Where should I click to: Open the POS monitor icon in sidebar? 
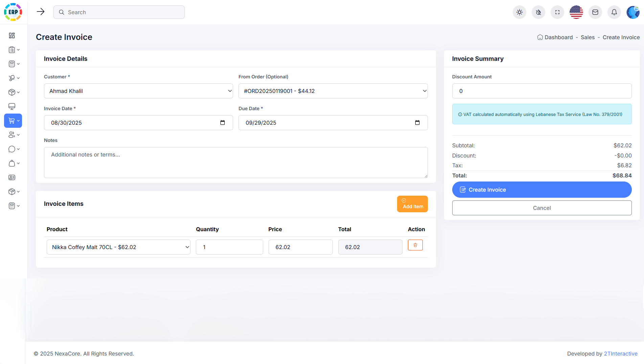pos(12,106)
